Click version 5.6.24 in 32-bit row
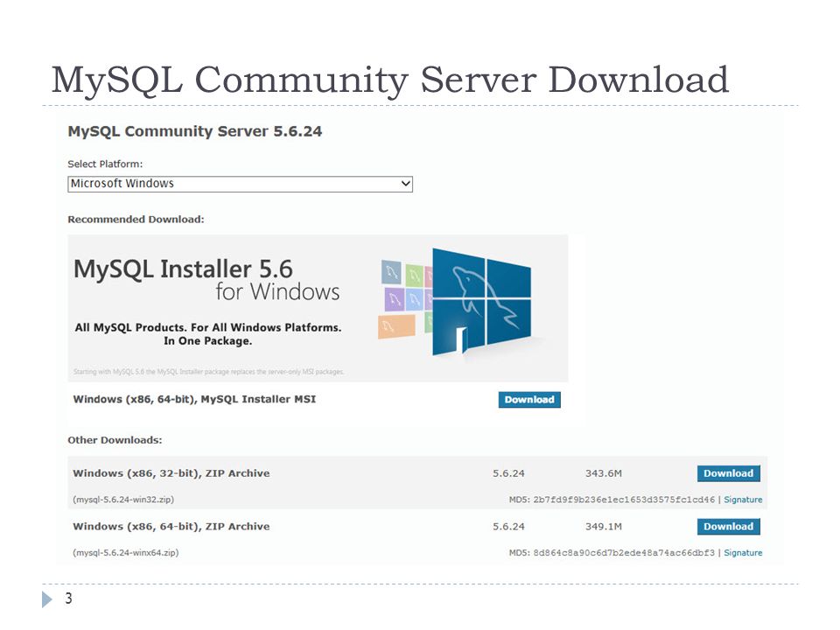 [x=508, y=473]
